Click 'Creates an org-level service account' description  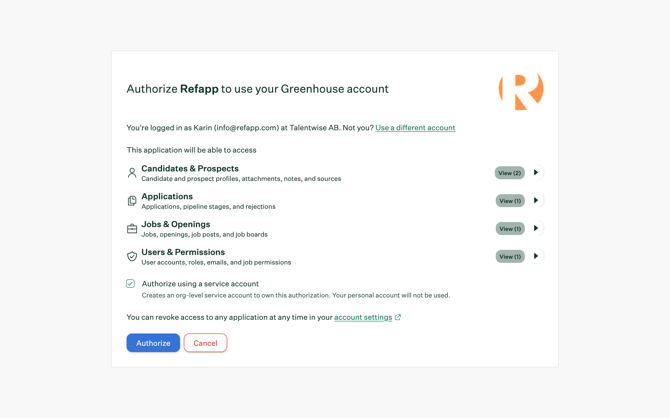tap(296, 295)
